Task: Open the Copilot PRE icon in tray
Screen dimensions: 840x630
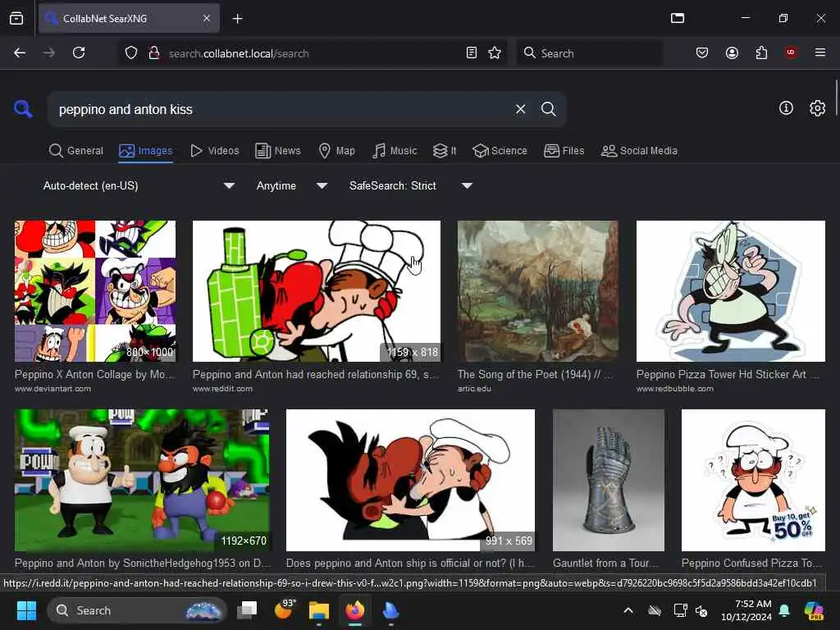Action: tap(814, 610)
